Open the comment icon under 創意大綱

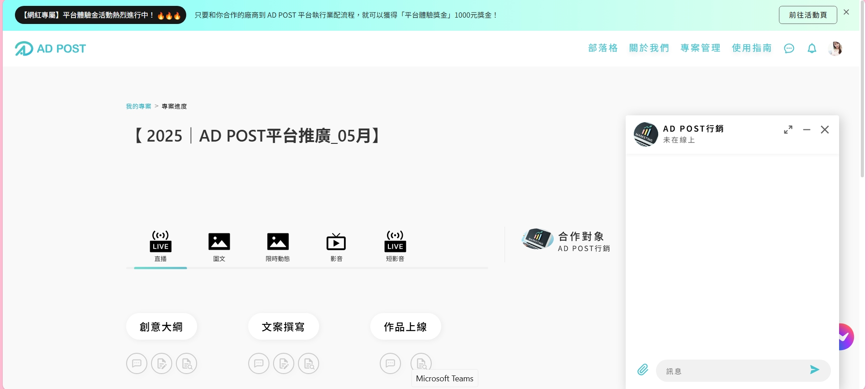click(x=137, y=363)
